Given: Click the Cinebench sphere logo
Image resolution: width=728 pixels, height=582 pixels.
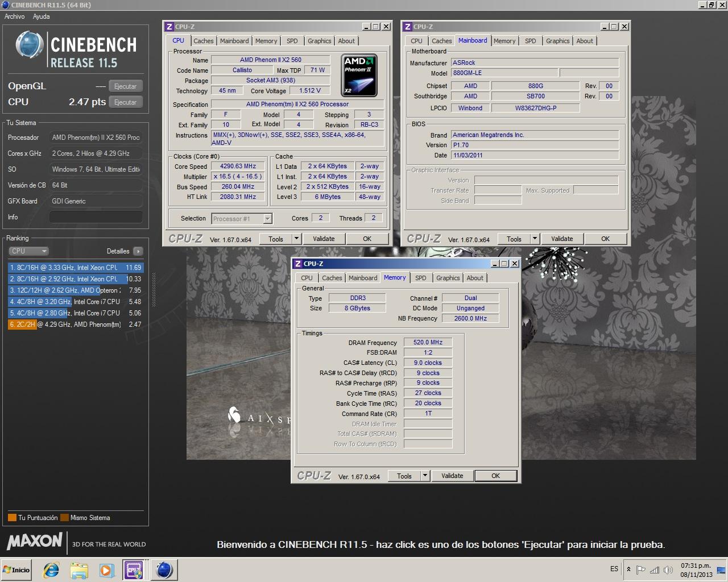Looking at the screenshot, I should 30,45.
